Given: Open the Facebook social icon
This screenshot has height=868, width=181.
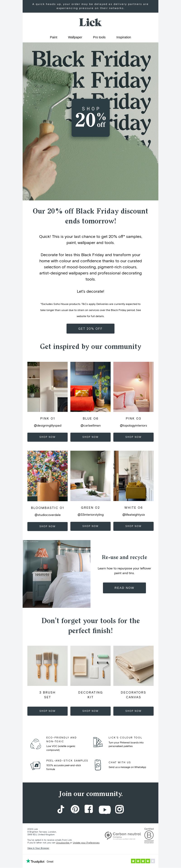Looking at the screenshot, I should point(89,809).
